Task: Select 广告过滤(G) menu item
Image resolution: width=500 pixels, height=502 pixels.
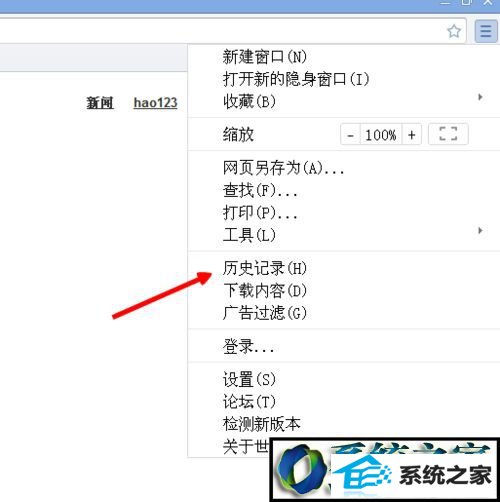Action: pos(344,313)
